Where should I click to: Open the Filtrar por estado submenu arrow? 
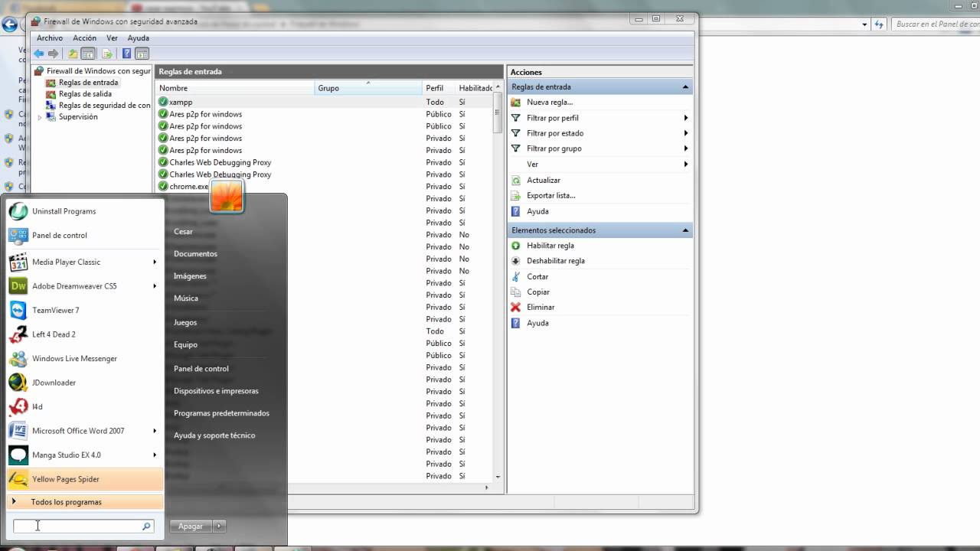[x=685, y=133]
